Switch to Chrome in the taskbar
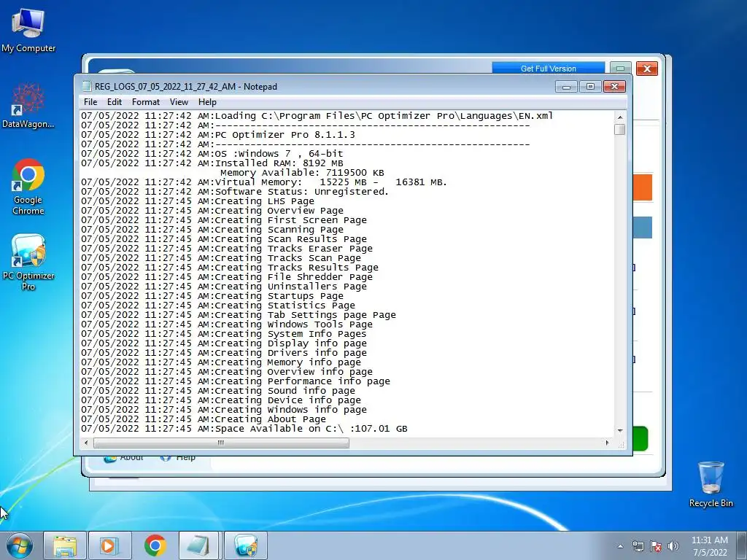 155,545
